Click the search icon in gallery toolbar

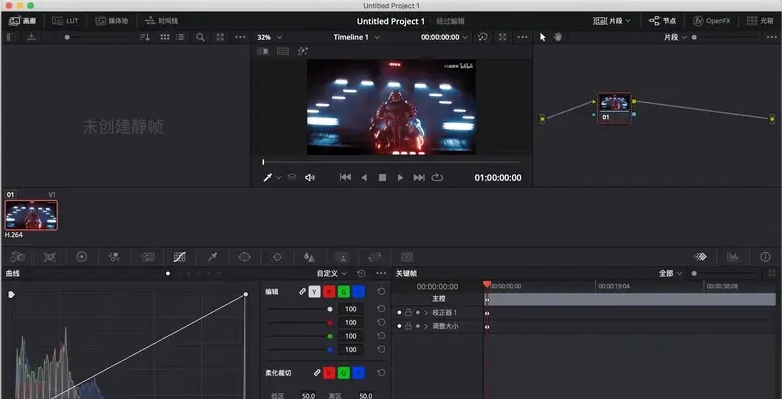pos(200,37)
